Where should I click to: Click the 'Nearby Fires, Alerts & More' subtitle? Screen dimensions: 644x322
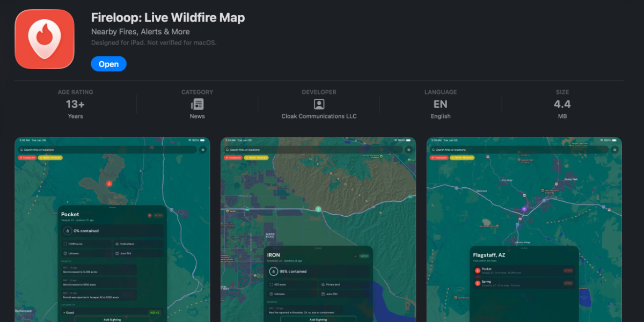(140, 32)
